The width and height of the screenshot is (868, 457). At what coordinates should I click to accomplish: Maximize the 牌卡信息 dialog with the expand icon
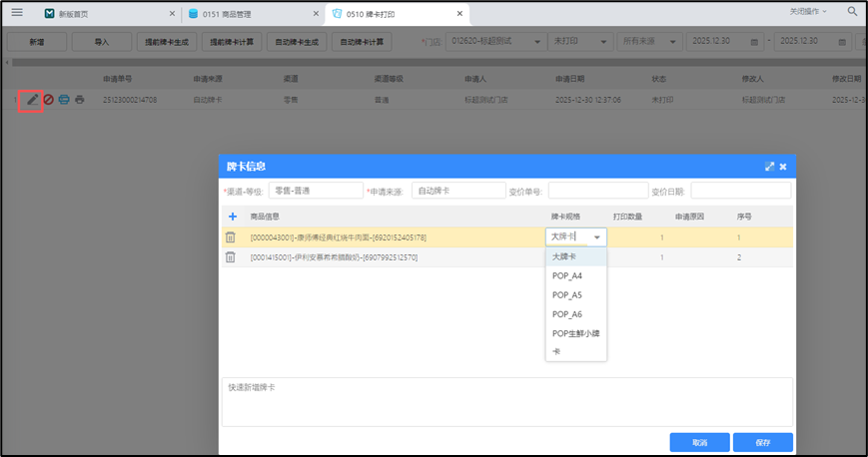(769, 167)
